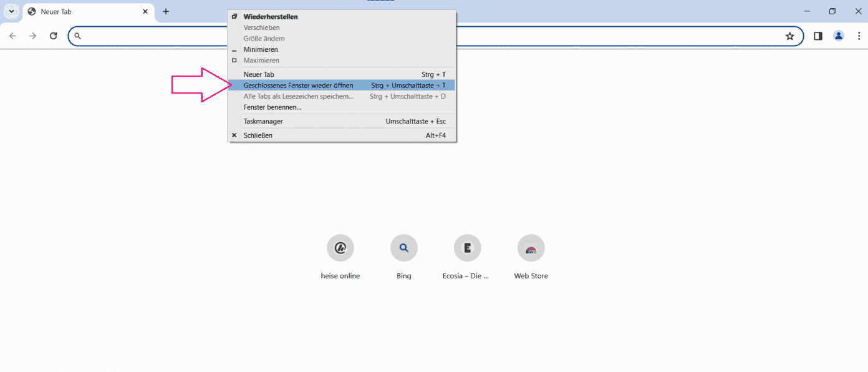
Task: Navigate back using the arrow icon
Action: (12, 36)
